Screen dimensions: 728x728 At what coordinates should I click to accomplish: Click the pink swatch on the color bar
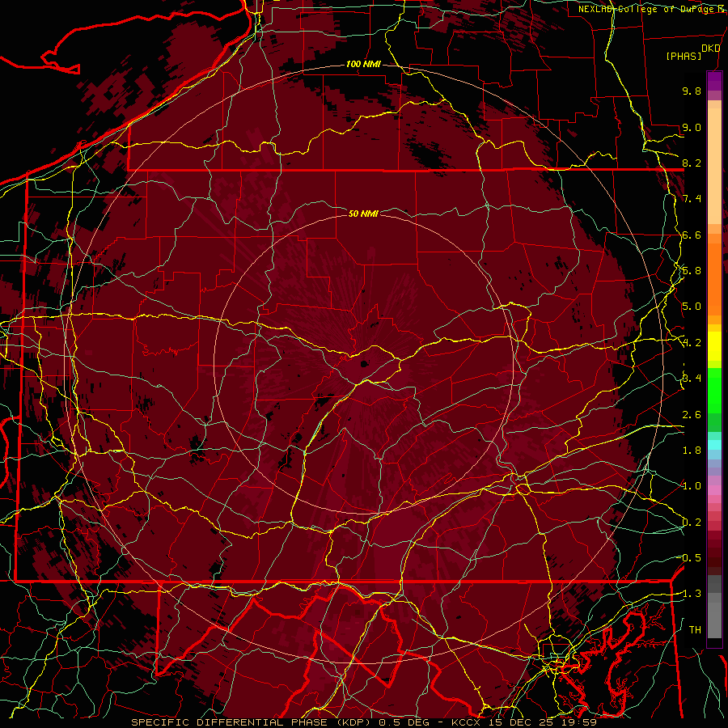point(714,490)
